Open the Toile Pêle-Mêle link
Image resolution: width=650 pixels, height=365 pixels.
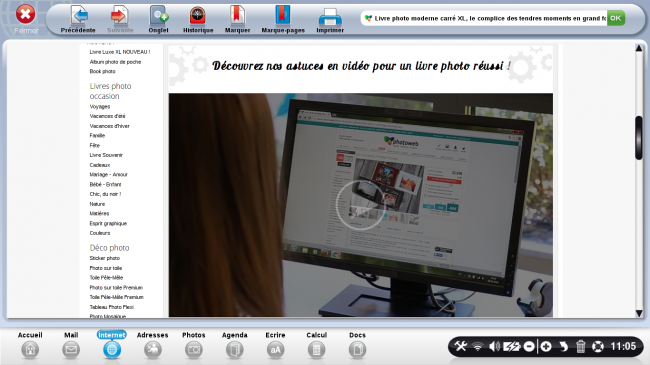tap(106, 277)
